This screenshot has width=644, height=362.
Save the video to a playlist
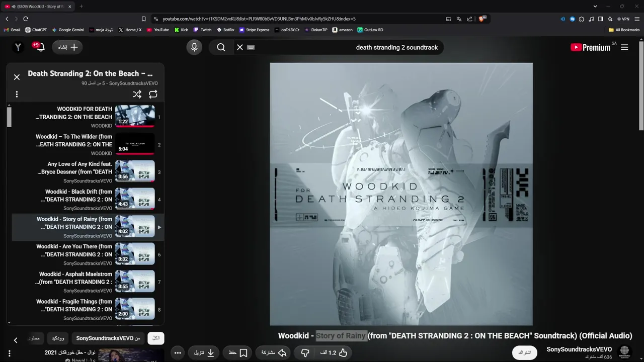click(x=238, y=352)
